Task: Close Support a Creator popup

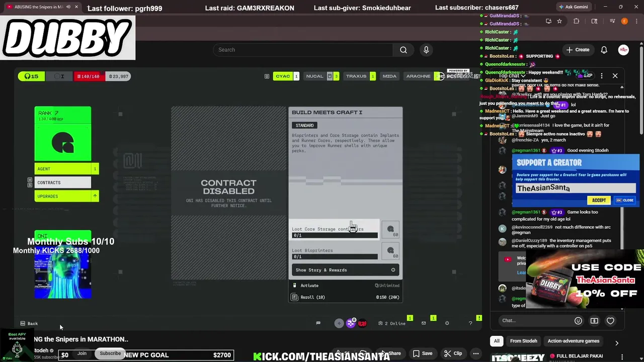Action: pyautogui.click(x=625, y=200)
